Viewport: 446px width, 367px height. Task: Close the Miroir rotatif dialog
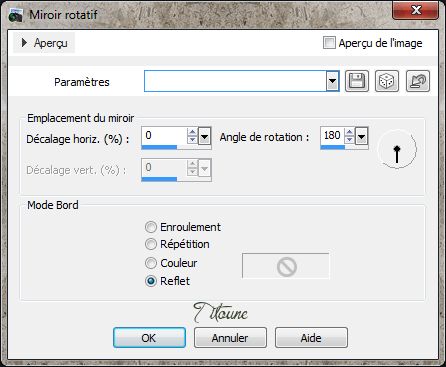point(416,10)
